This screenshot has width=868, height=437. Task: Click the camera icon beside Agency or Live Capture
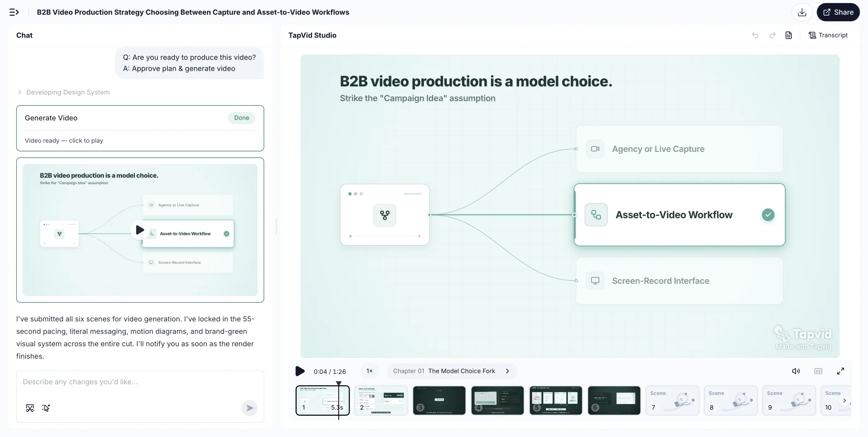click(595, 149)
